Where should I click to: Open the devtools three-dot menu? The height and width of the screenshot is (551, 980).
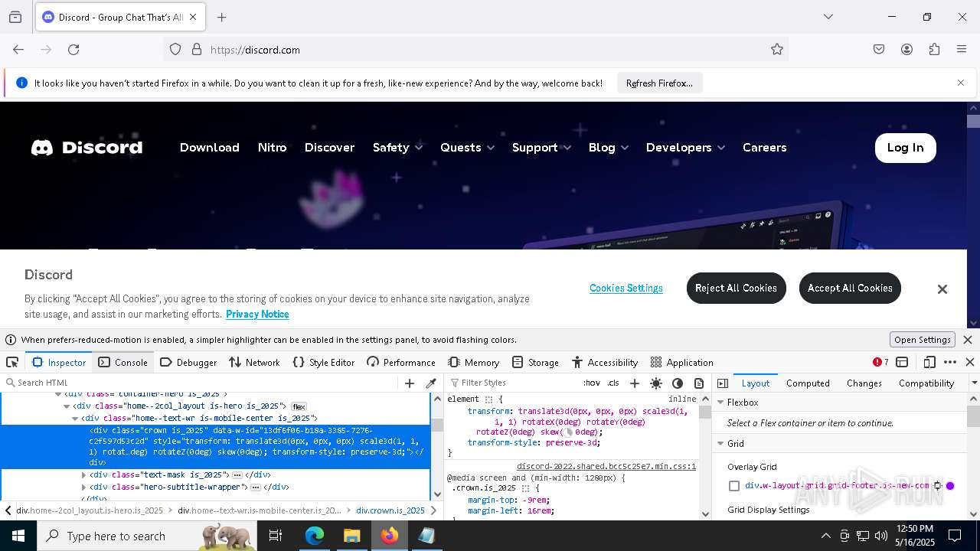pos(950,362)
